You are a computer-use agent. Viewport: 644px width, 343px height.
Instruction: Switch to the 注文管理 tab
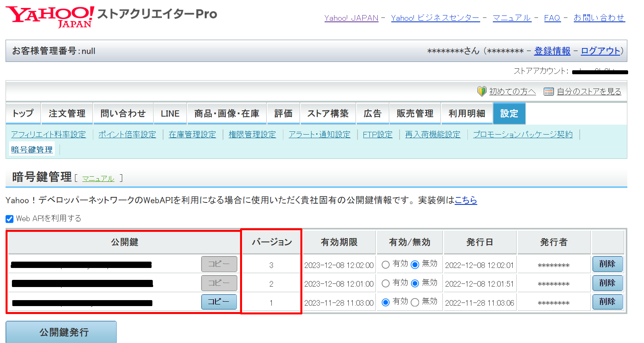(x=67, y=114)
